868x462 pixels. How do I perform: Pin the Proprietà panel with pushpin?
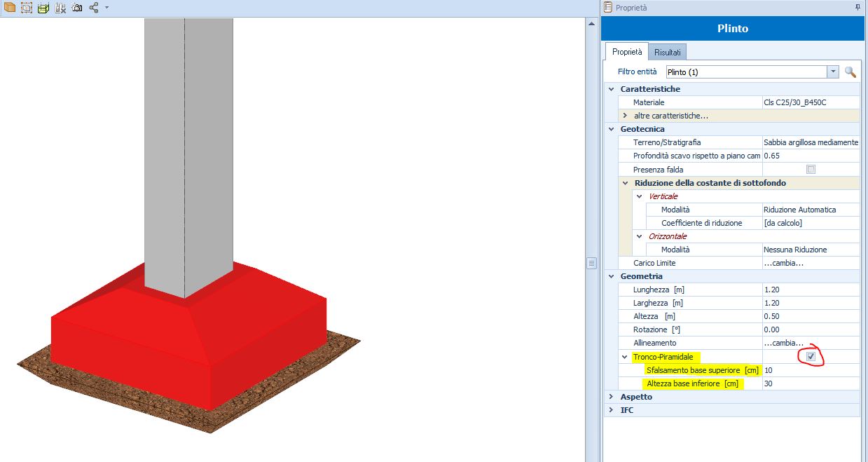pyautogui.click(x=857, y=8)
